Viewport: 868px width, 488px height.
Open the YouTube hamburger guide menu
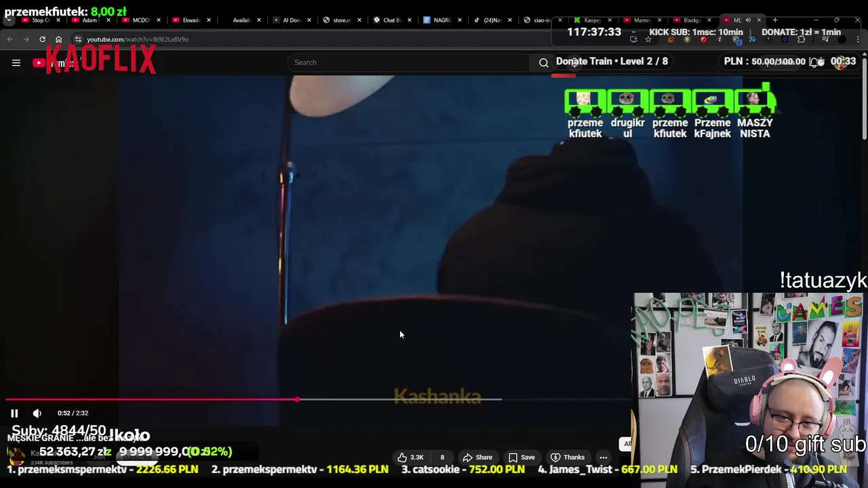[x=16, y=63]
